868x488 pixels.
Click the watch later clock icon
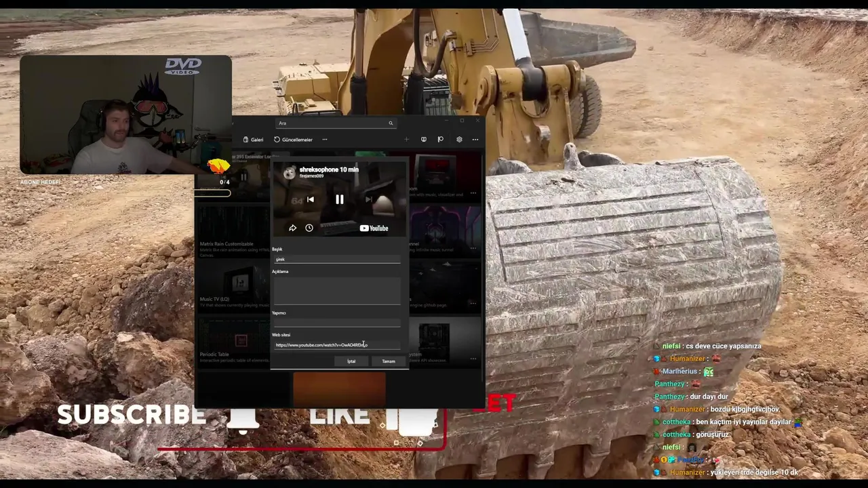click(309, 228)
